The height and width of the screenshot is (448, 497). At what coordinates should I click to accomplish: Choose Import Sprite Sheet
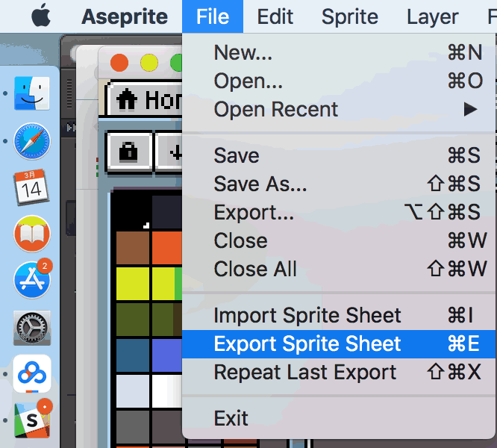tap(339, 316)
